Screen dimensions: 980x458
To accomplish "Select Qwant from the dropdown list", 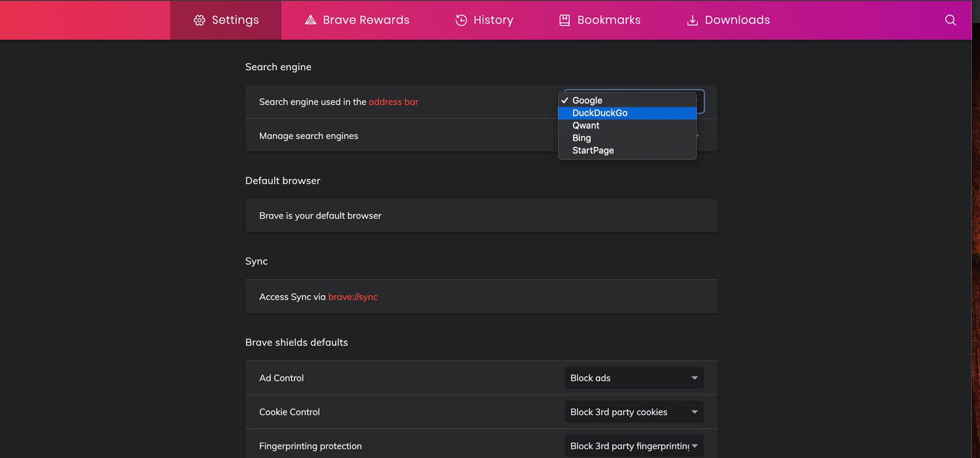I will coord(627,125).
